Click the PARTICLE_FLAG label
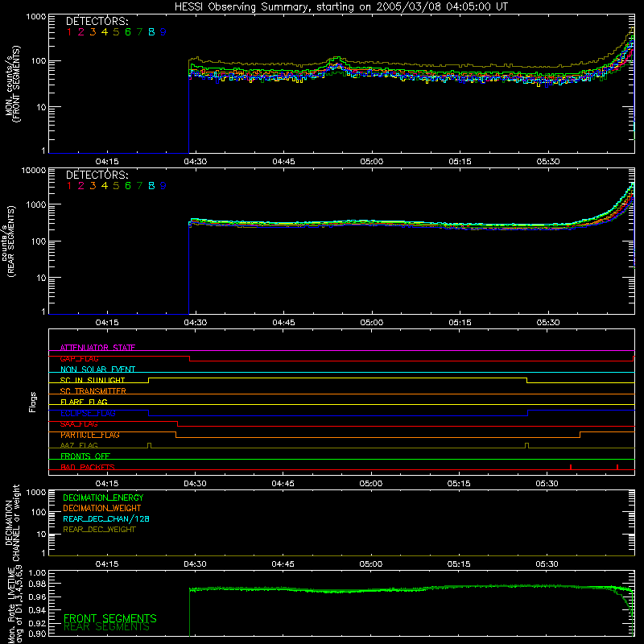The height and width of the screenshot is (644, 644). (x=90, y=435)
